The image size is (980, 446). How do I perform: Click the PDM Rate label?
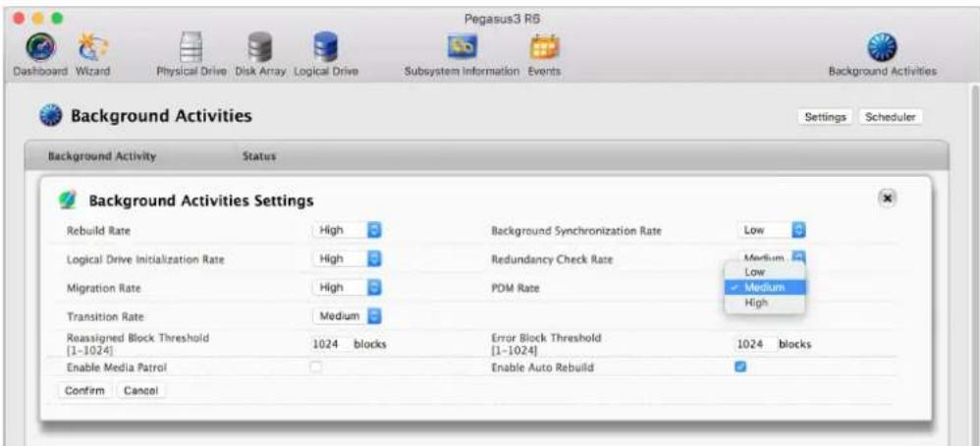tap(515, 288)
